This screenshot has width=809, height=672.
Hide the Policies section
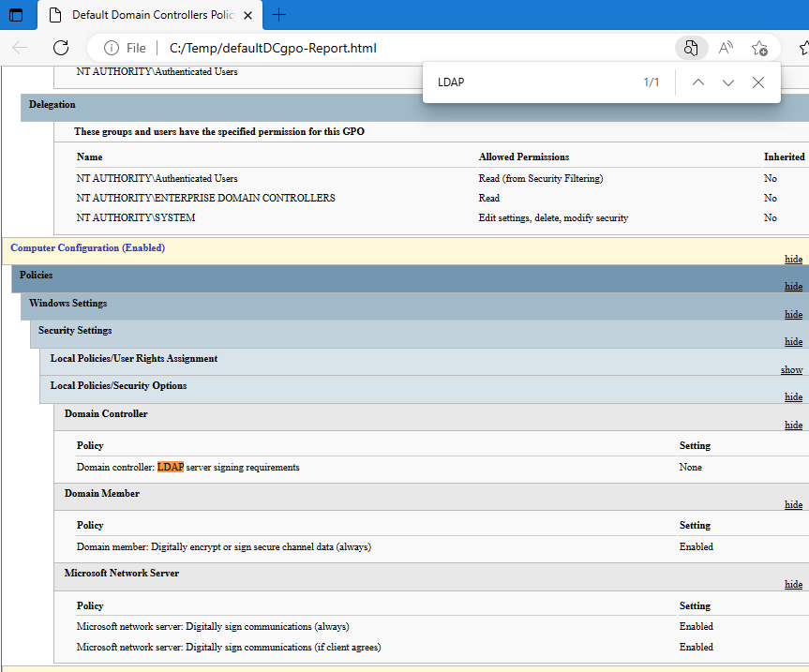click(793, 286)
